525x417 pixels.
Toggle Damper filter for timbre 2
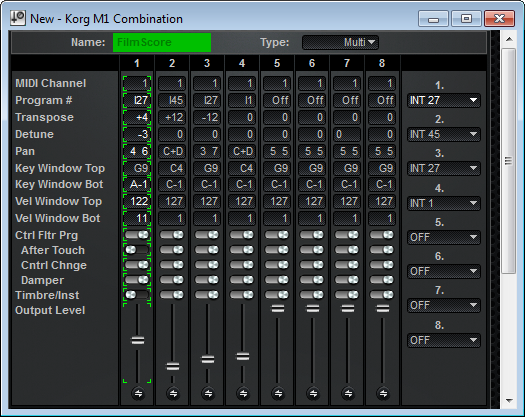tap(172, 279)
